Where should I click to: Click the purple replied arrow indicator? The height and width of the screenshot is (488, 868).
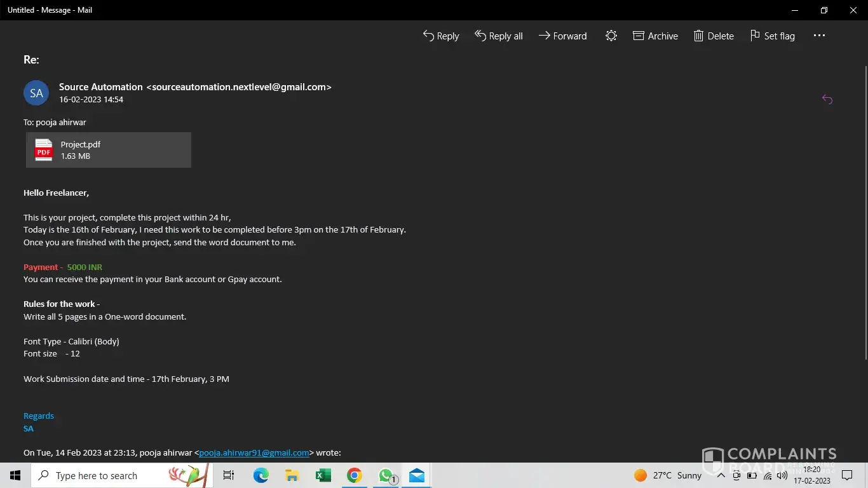(827, 99)
